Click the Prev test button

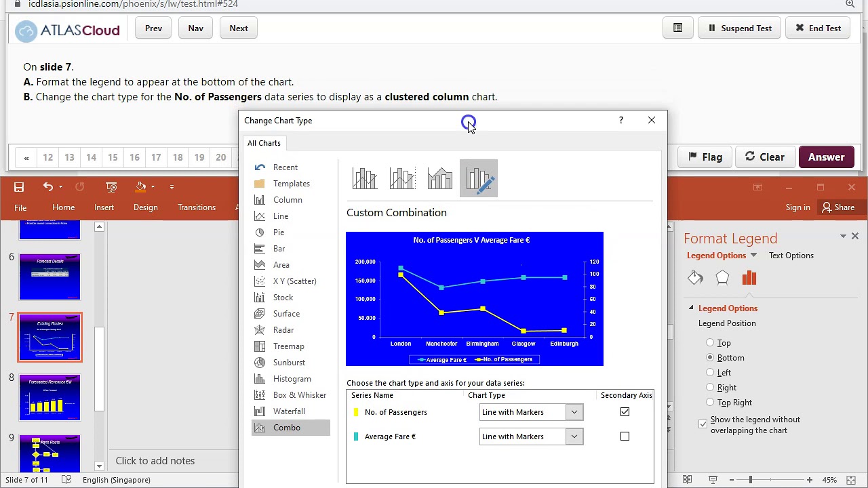click(x=153, y=28)
